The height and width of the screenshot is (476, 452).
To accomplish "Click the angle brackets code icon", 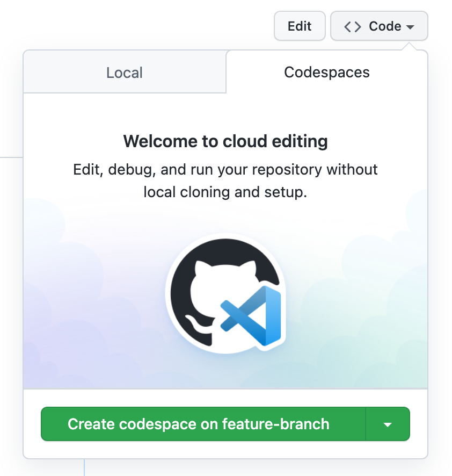I will (x=352, y=26).
